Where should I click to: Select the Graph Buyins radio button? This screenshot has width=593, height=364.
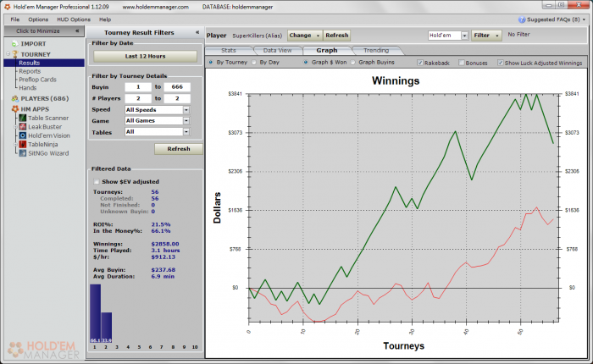click(353, 63)
